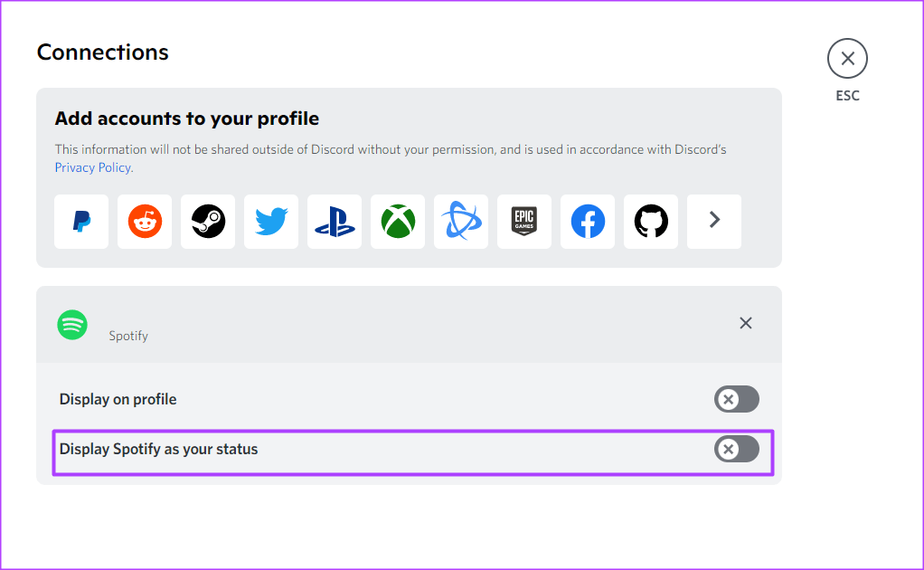
Task: Remove the Spotify connection
Action: click(x=746, y=323)
